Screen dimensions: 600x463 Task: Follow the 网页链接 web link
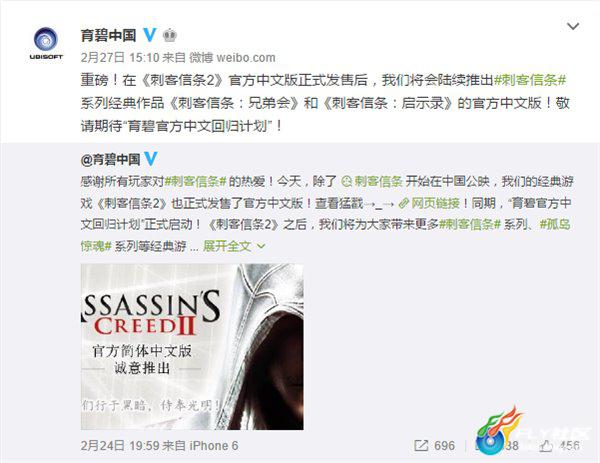point(429,203)
